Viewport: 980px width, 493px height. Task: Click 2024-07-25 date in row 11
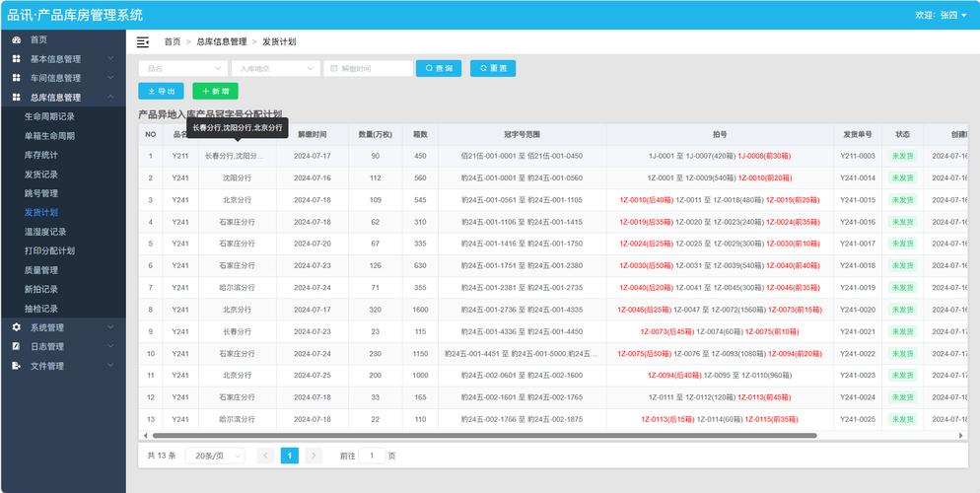[312, 376]
